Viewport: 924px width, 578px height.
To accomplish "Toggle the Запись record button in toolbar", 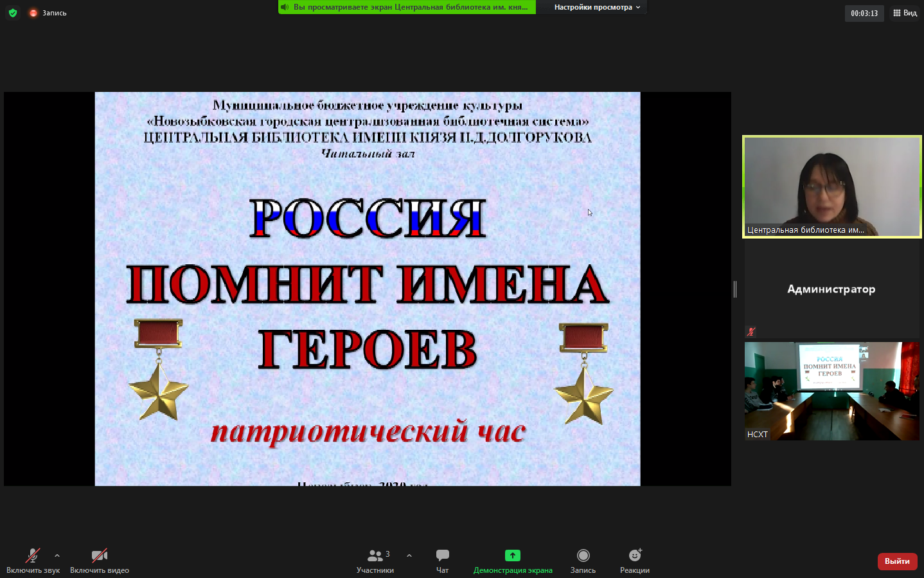I will [x=583, y=560].
